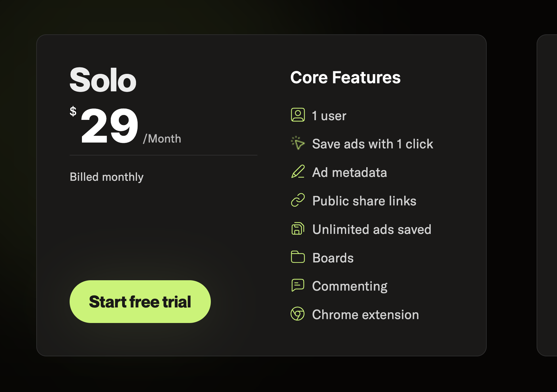Select the Ad metadata feature label
This screenshot has height=392, width=557.
[x=349, y=173]
